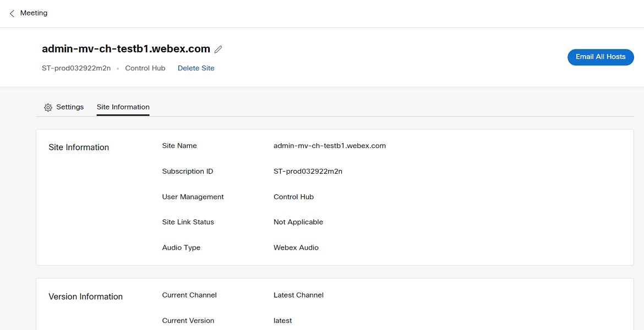
Task: Open the Settings tab
Action: [x=64, y=107]
